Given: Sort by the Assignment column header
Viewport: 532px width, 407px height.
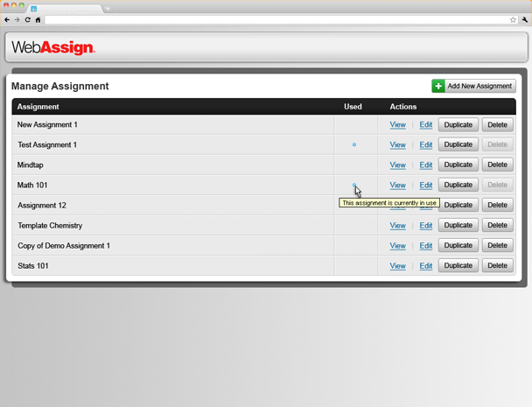Looking at the screenshot, I should coord(38,107).
